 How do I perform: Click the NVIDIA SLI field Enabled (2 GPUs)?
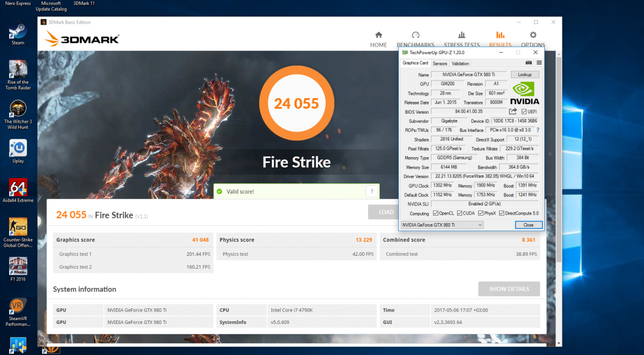coord(485,204)
